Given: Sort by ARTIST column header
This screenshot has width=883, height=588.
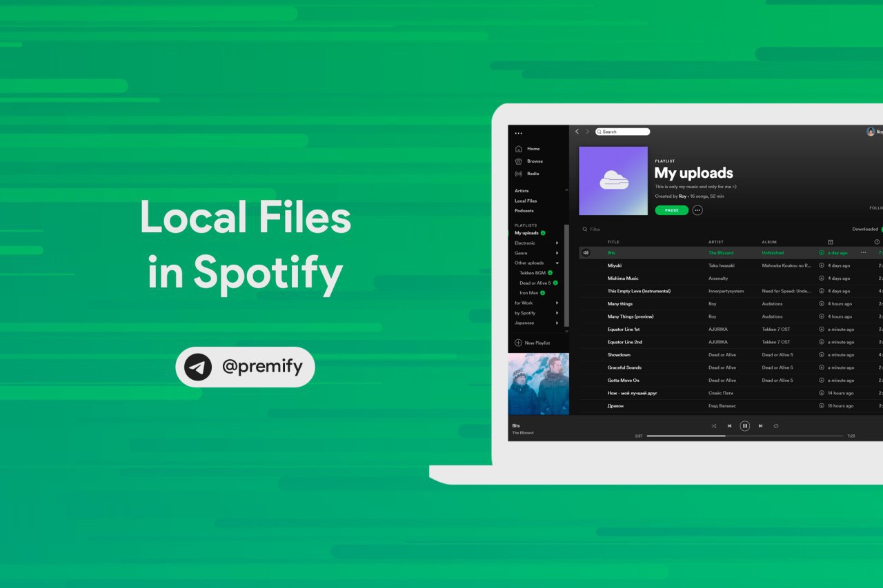Looking at the screenshot, I should (x=715, y=242).
